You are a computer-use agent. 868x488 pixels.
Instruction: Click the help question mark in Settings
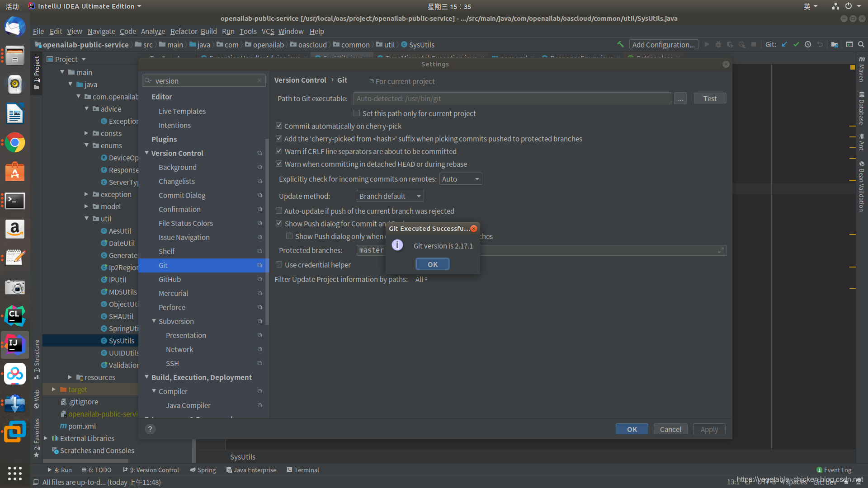[x=150, y=429]
